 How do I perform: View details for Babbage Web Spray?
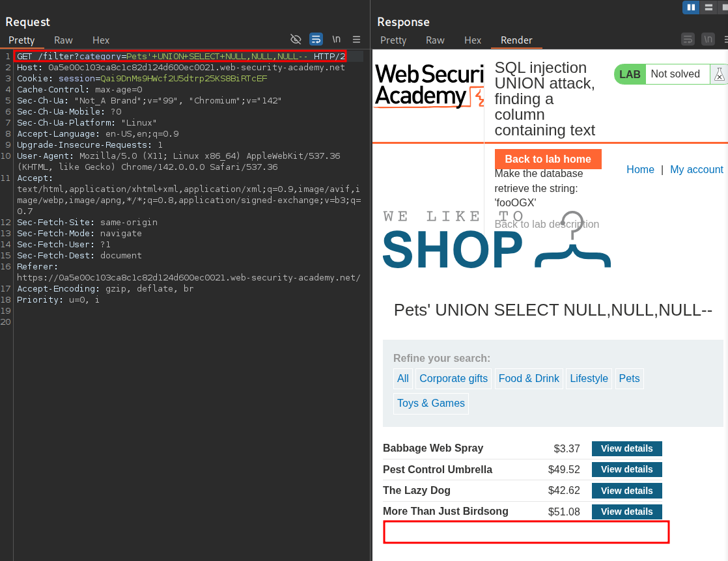(626, 448)
